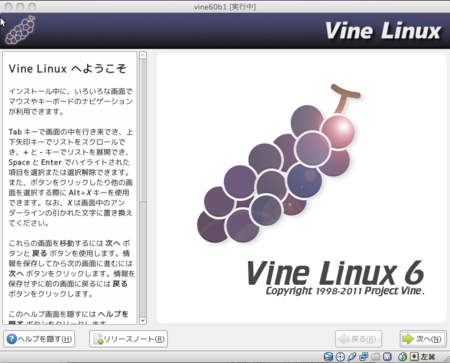The image size is (450, 363).
Task: Click the release notes document icon
Action: pos(98,339)
